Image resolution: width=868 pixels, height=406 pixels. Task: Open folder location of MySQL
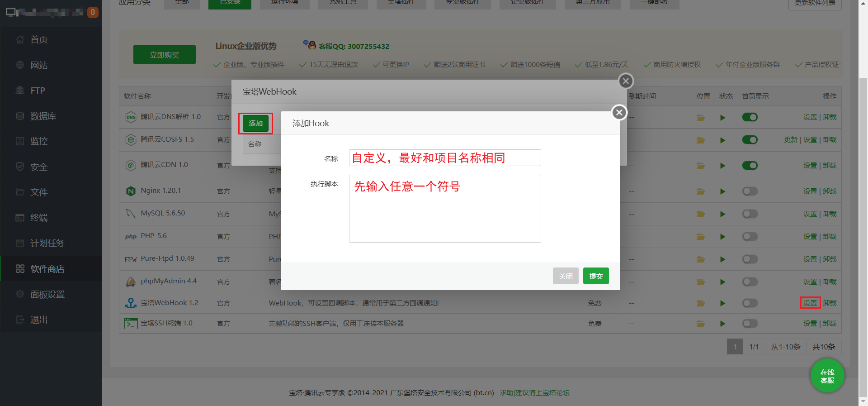click(x=701, y=214)
